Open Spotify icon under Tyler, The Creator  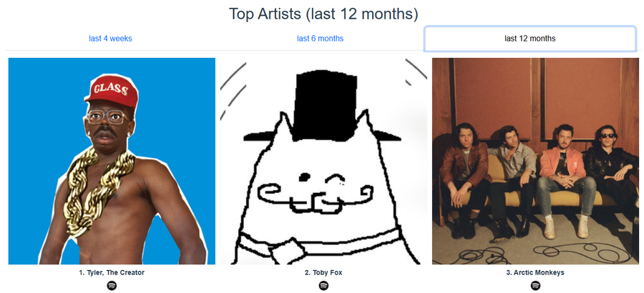pyautogui.click(x=112, y=285)
